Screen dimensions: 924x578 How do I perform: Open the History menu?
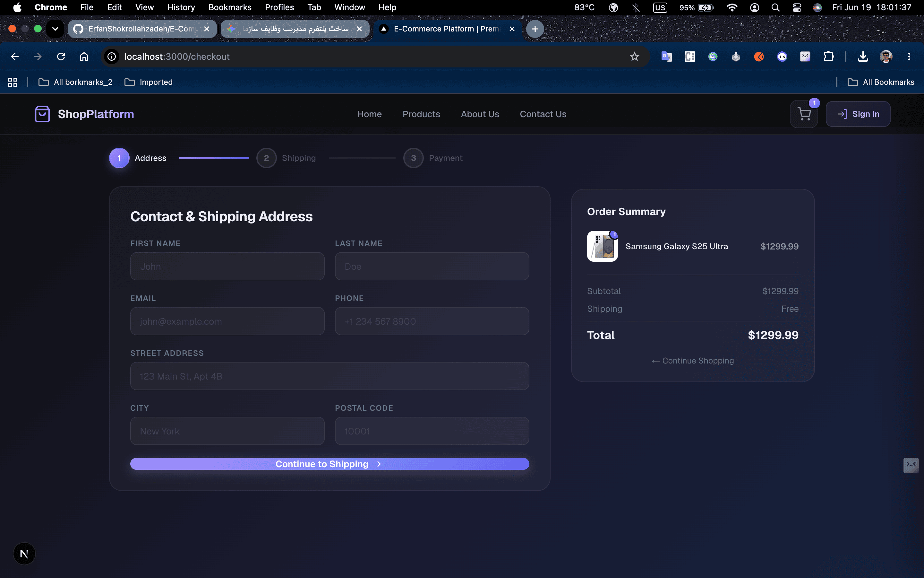point(181,7)
